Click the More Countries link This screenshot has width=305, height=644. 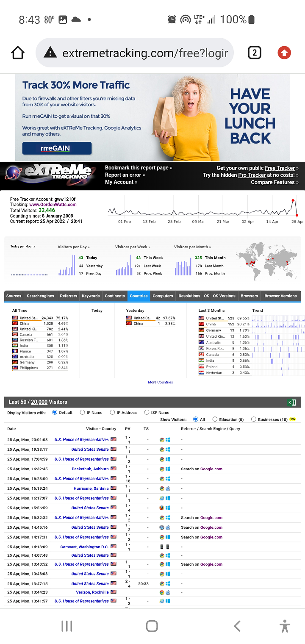(x=161, y=382)
